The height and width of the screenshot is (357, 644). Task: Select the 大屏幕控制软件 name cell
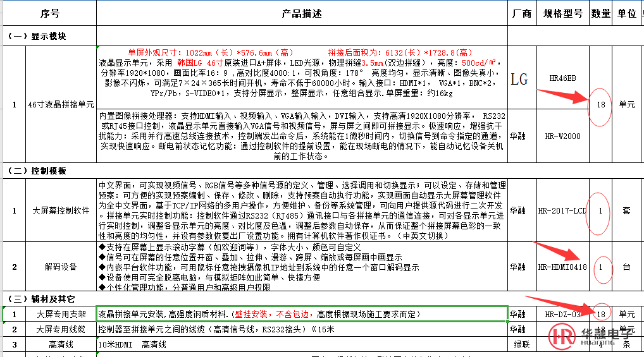click(61, 210)
